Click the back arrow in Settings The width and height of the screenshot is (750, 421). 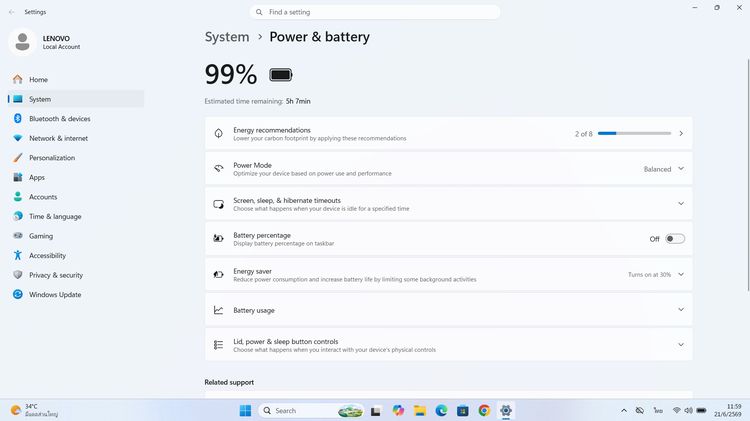point(11,12)
